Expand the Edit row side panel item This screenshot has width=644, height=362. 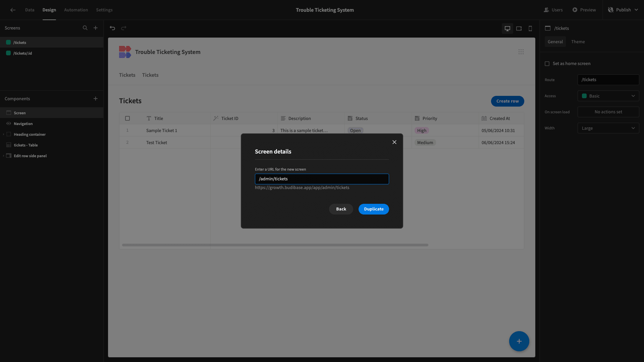coord(4,156)
